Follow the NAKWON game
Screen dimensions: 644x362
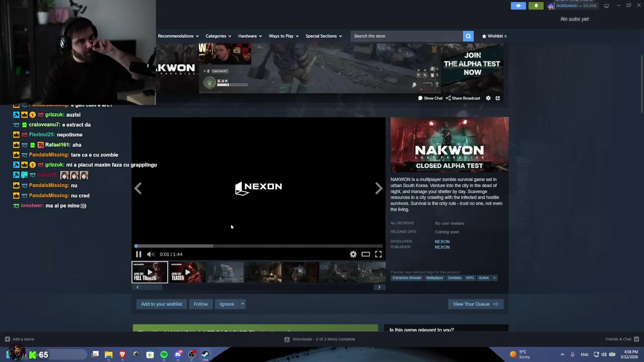point(201,304)
